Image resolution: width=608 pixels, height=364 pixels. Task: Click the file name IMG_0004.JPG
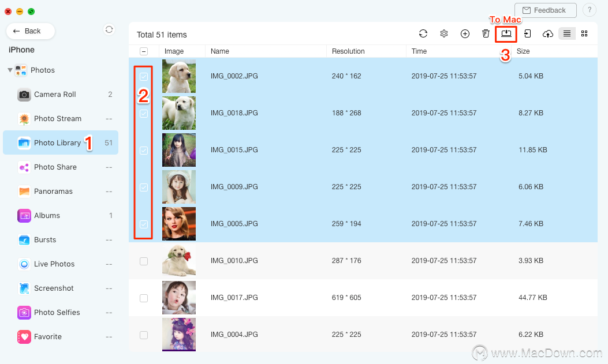click(x=234, y=335)
